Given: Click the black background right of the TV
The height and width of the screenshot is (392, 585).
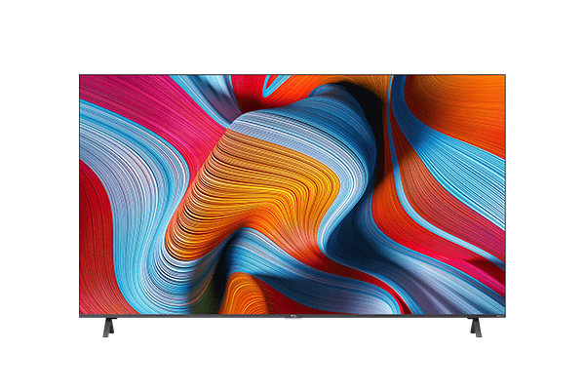Looking at the screenshot, I should (546, 195).
